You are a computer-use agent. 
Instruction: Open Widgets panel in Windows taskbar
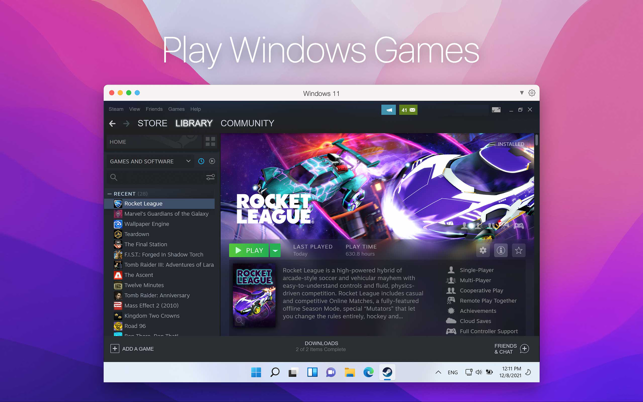(312, 372)
